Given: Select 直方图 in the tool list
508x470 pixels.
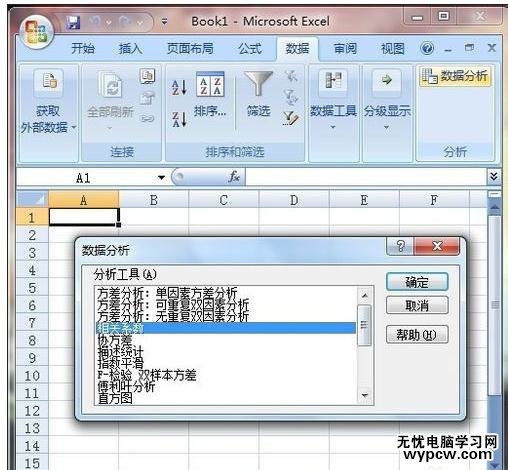Looking at the screenshot, I should point(115,398).
